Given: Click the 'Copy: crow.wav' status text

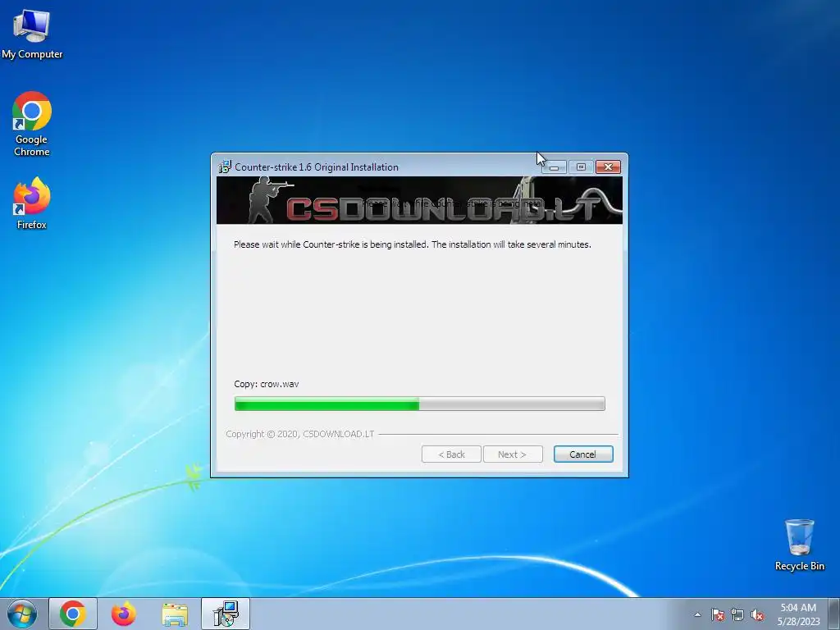Looking at the screenshot, I should (x=267, y=384).
